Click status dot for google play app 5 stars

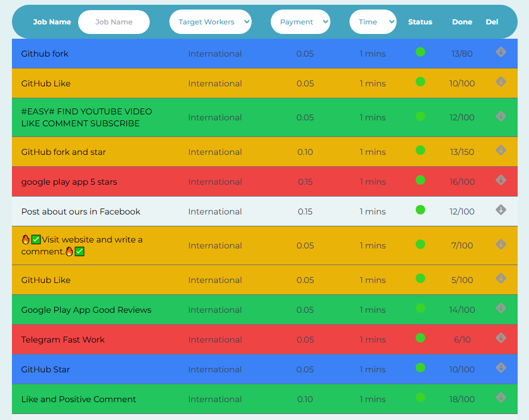(x=420, y=180)
